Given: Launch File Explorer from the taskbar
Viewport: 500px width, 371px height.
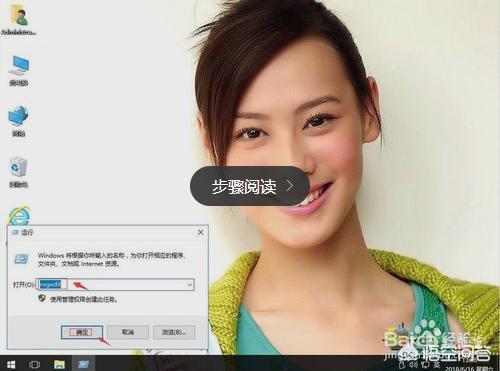Looking at the screenshot, I should (x=59, y=364).
